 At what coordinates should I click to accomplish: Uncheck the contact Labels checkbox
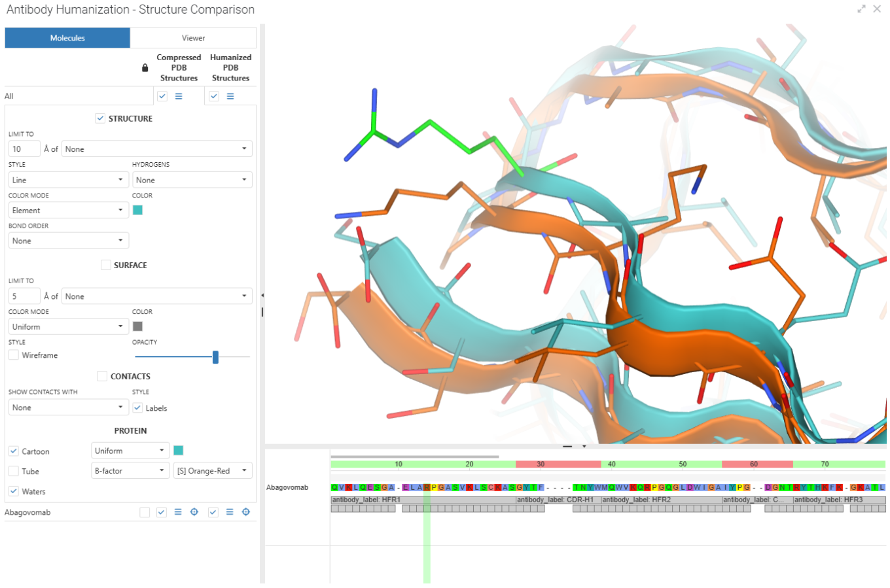coord(137,408)
